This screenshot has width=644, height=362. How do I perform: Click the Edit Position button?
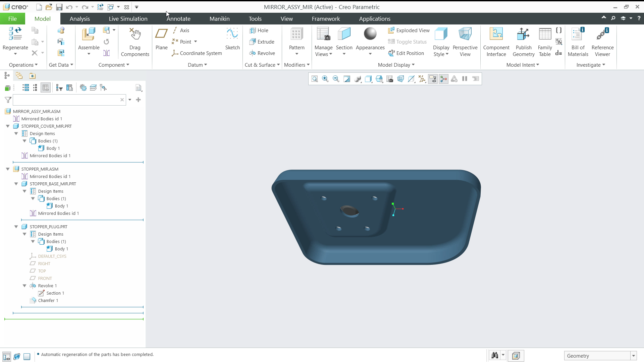pos(406,53)
